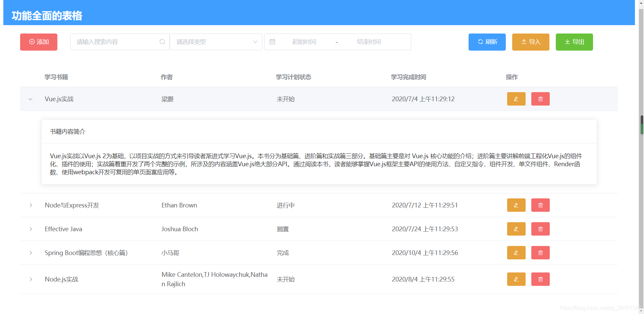Viewport: 644px width, 314px height.
Task: Select the 起始时间 start date field
Action: (x=304, y=42)
